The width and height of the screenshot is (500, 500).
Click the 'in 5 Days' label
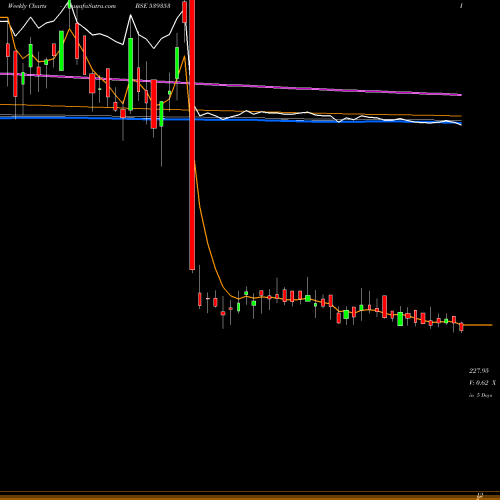480,395
